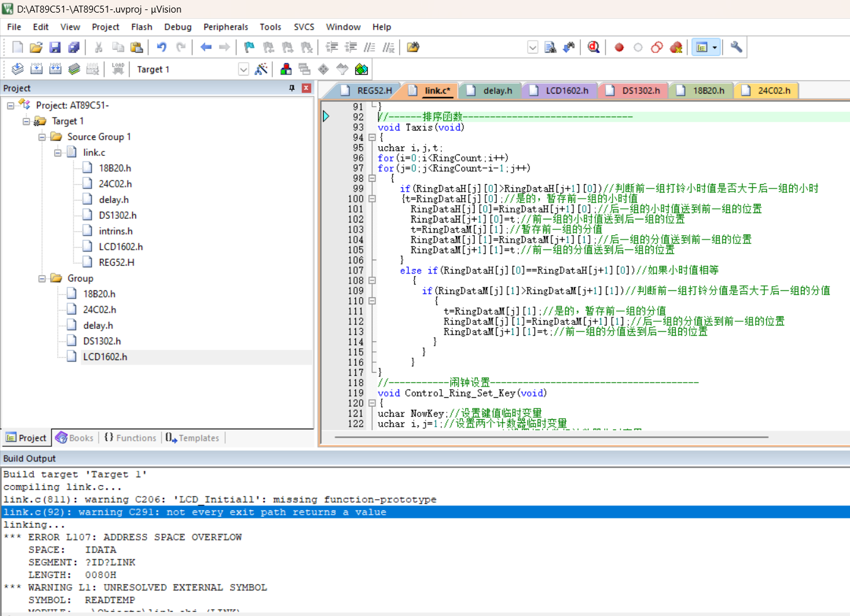This screenshot has width=850, height=616.
Task: Switch to the delay.h editor tab
Action: click(490, 91)
